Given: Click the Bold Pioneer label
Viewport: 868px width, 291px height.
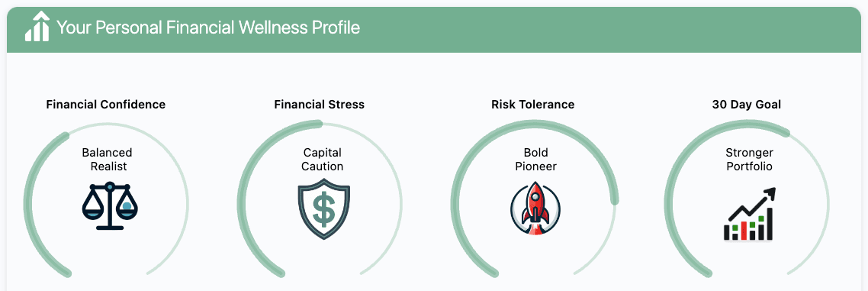Looking at the screenshot, I should point(536,159).
